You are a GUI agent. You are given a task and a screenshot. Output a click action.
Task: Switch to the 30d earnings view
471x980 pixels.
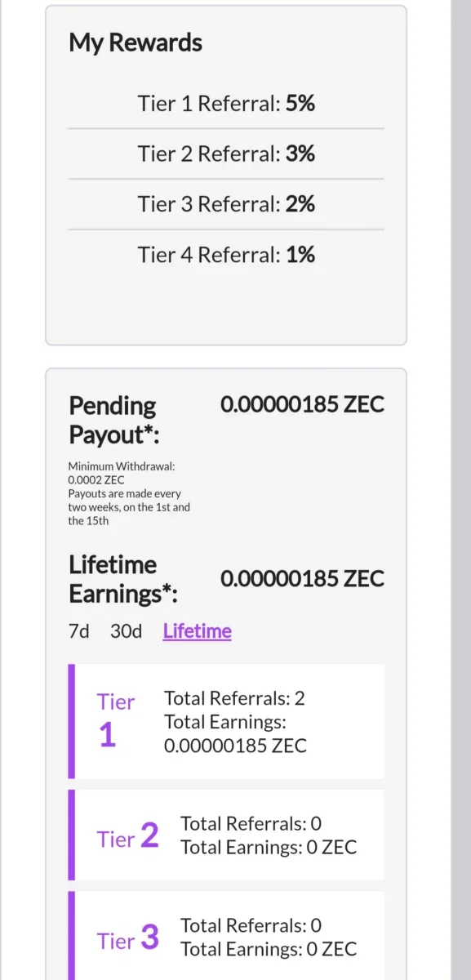(x=126, y=631)
